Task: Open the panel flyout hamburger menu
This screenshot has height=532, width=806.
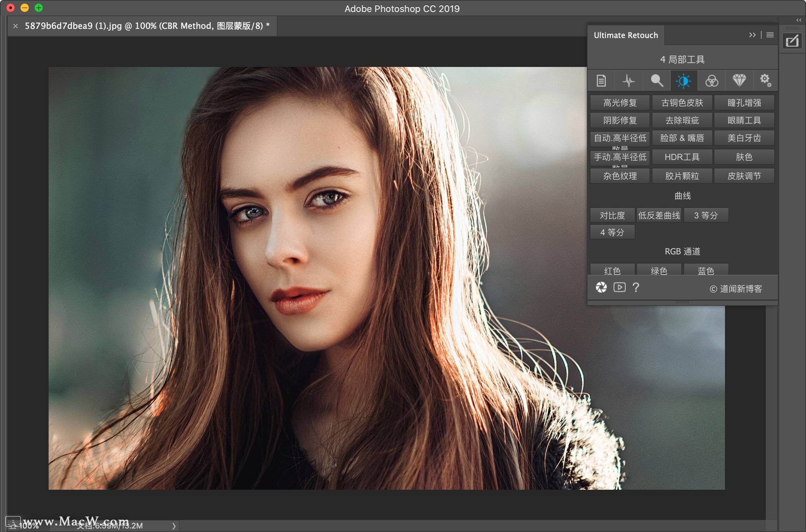Action: tap(770, 35)
